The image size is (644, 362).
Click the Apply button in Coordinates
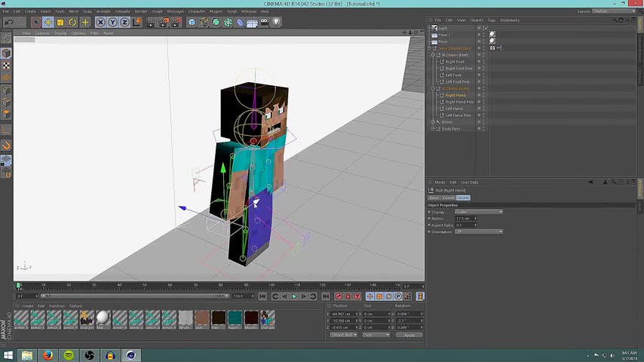(x=409, y=335)
